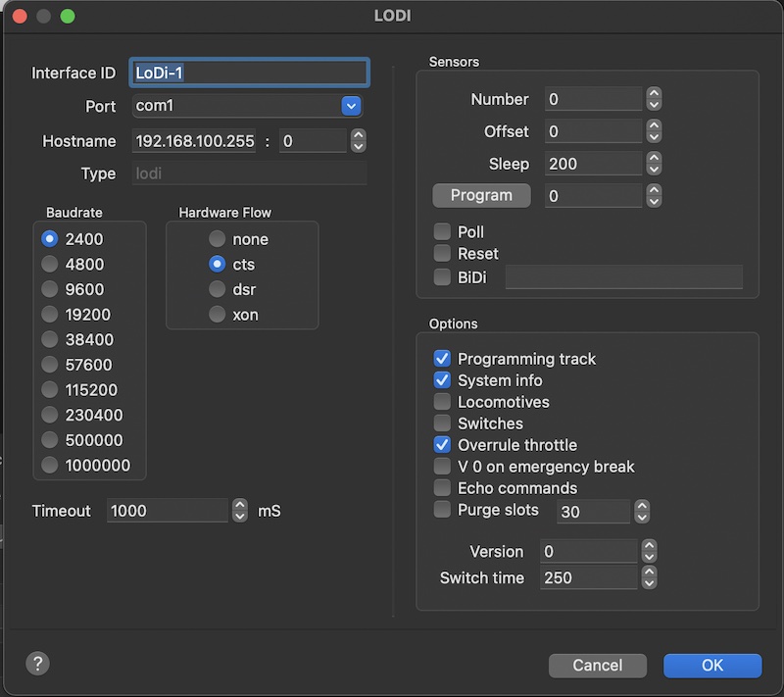Click the Sensors Number stepper arrows

pos(654,99)
